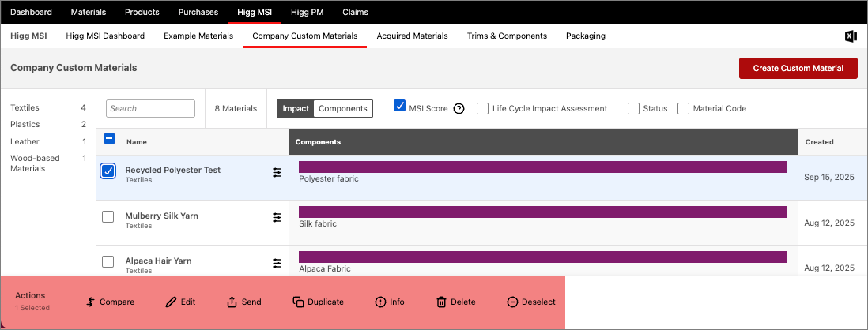Click the '1 Selected' Actions label
Screen dimensions: 868x330
click(32, 307)
